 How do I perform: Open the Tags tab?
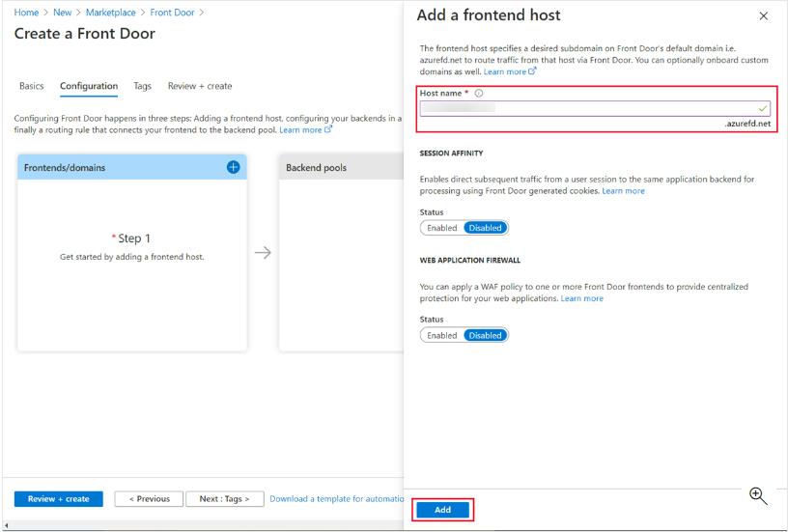142,86
